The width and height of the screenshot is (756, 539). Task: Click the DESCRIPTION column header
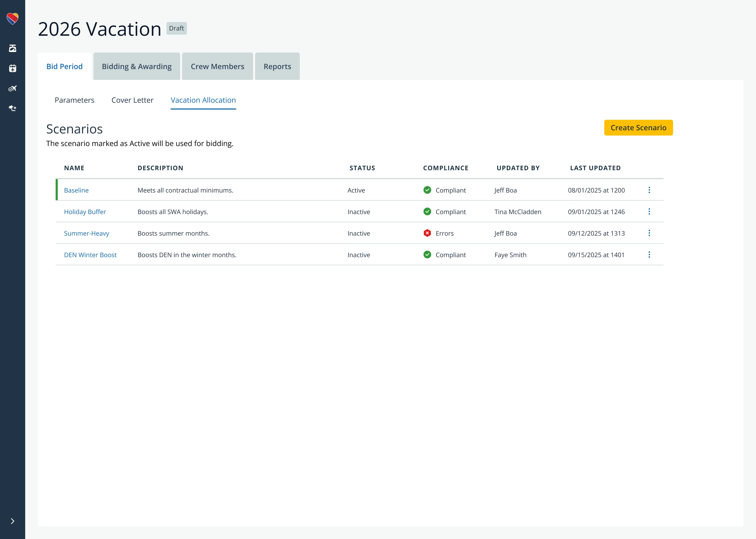pos(160,168)
